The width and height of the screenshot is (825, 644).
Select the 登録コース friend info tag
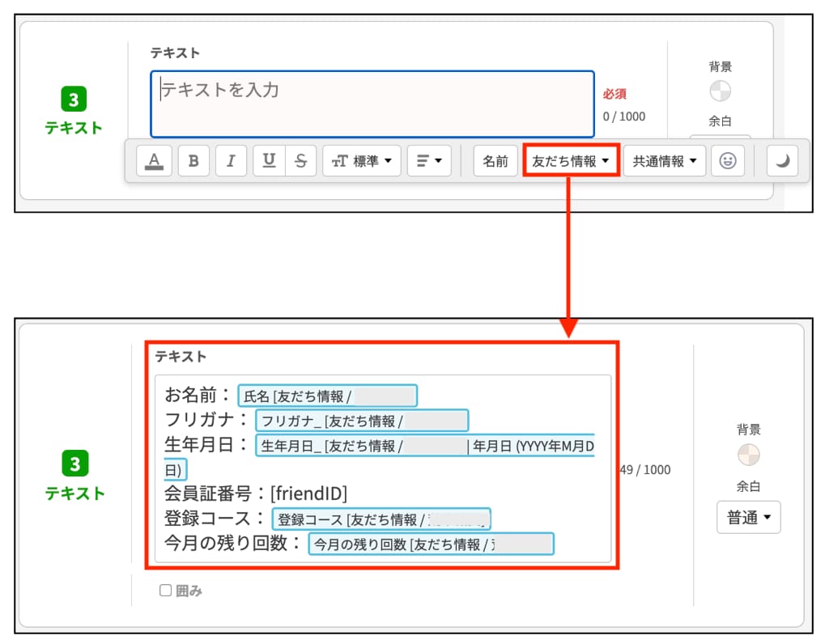point(381,519)
